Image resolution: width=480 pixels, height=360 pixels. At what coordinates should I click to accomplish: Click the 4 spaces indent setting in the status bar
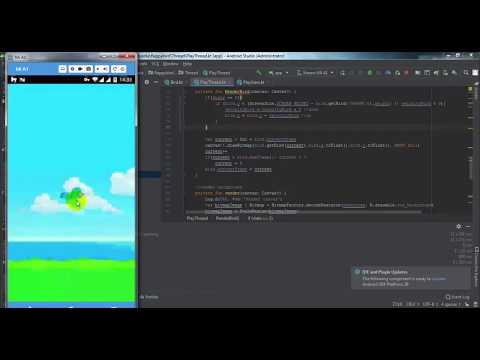click(450, 304)
